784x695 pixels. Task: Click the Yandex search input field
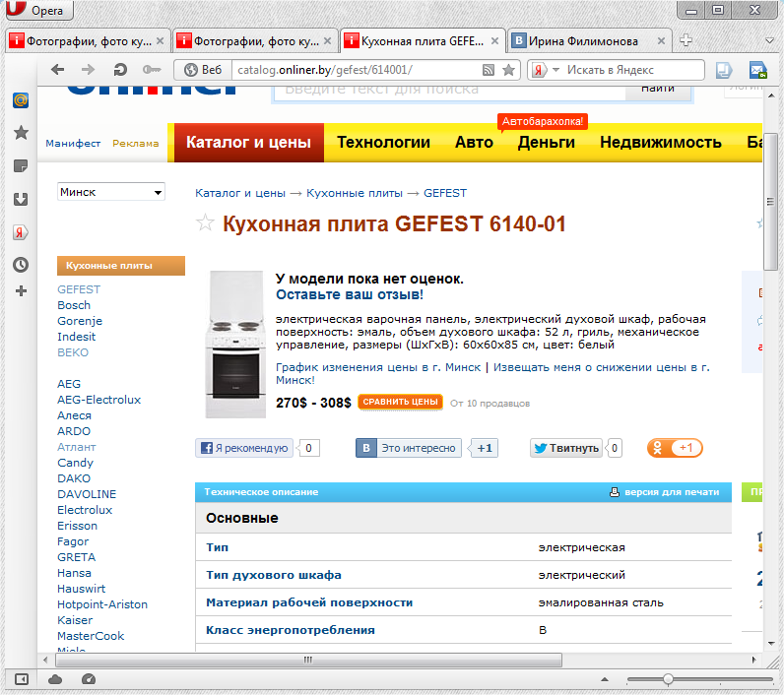tap(632, 70)
